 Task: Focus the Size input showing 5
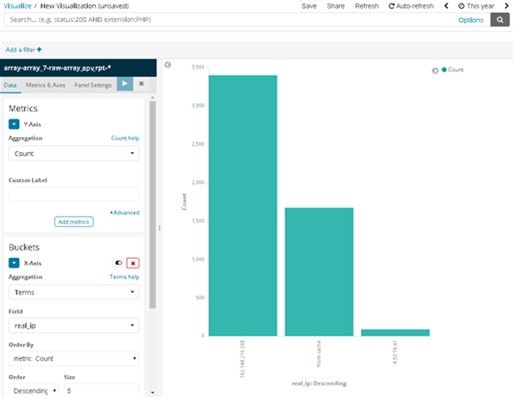click(101, 390)
